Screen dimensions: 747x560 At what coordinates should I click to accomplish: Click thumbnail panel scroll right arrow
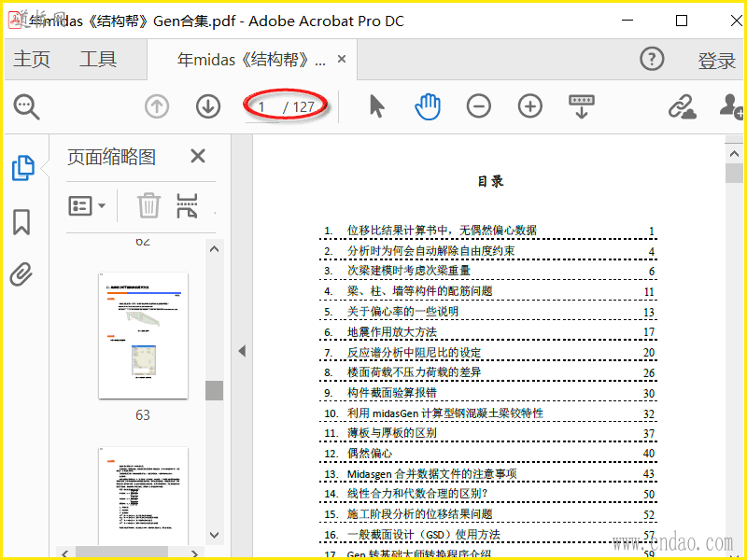click(194, 553)
